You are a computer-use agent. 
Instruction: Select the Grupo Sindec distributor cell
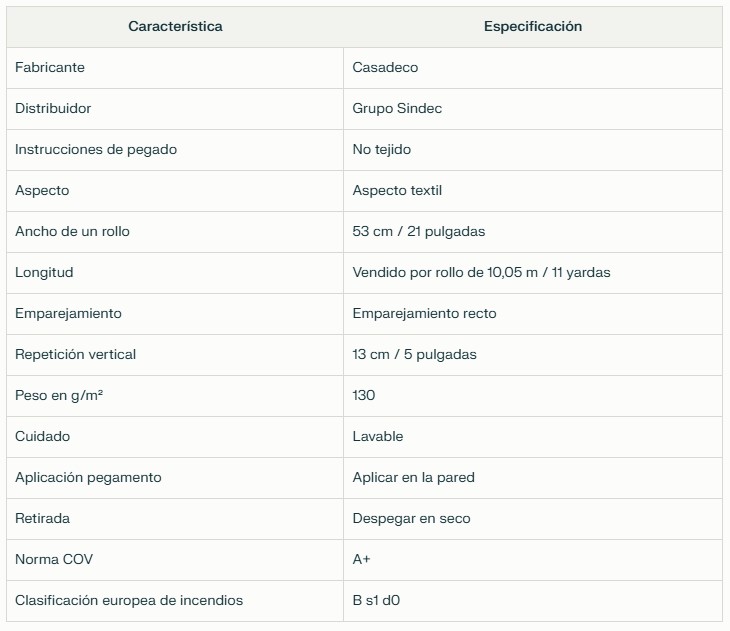tap(397, 109)
